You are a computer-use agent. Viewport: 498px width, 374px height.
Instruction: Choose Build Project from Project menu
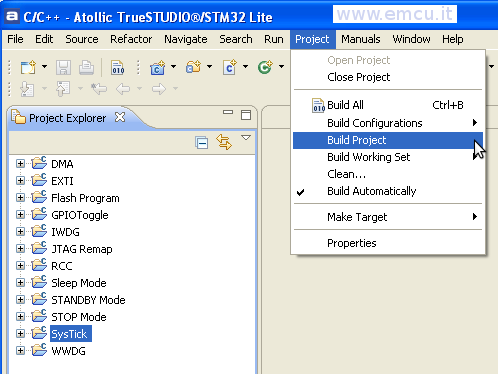pyautogui.click(x=388, y=140)
